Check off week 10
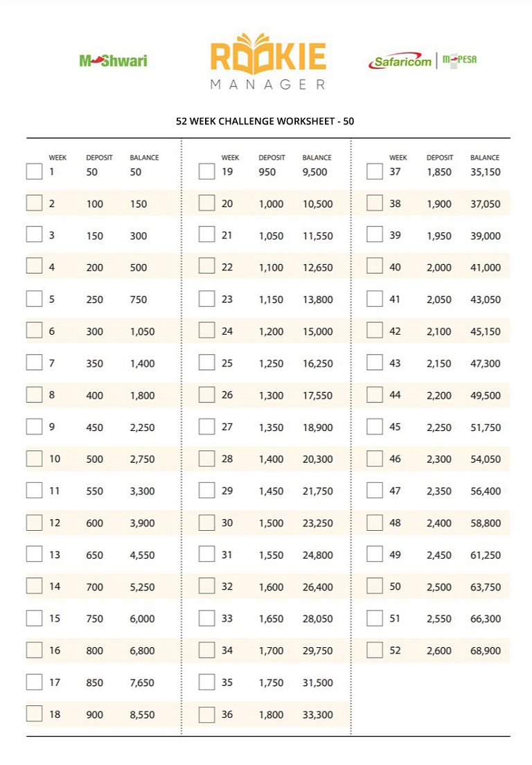The image size is (532, 765). tap(34, 459)
